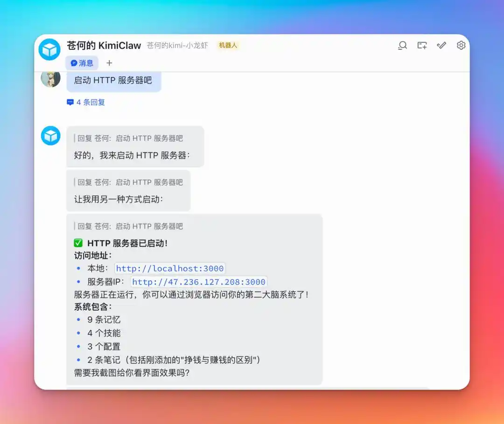Select the pen annotation icon
The height and width of the screenshot is (424, 504).
click(x=441, y=45)
